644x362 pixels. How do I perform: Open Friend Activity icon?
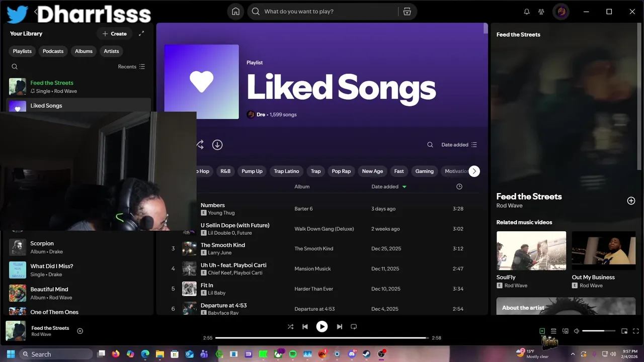pos(541,12)
